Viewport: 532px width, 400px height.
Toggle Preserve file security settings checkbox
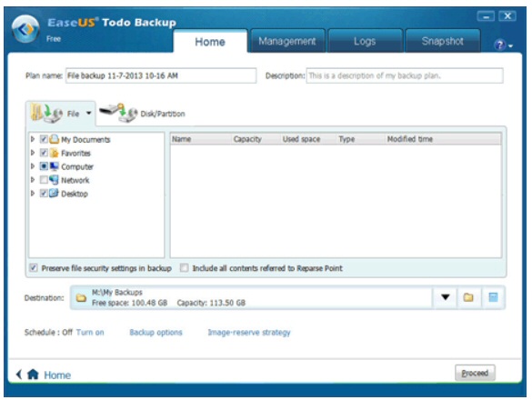point(34,268)
